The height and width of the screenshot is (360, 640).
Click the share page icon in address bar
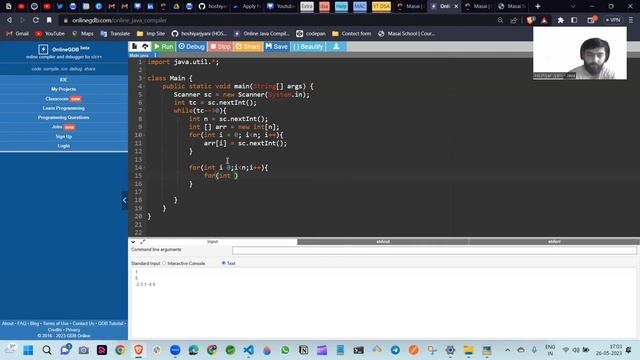513,20
